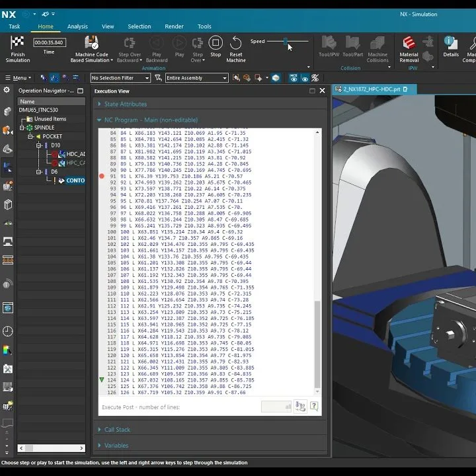Image resolution: width=476 pixels, height=476 pixels.
Task: Toggle Tool/IPW collision check
Action: tap(329, 42)
